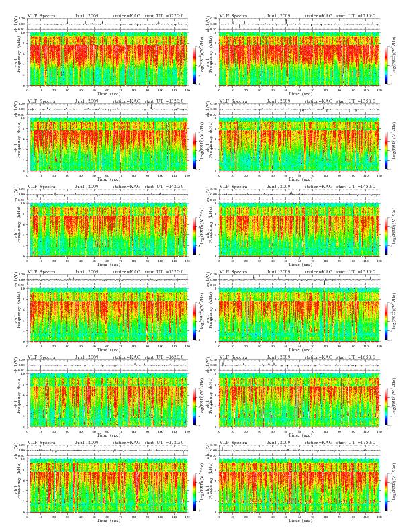
Task: Click the 'start UT =1750:0' title text
Action: coord(356,442)
